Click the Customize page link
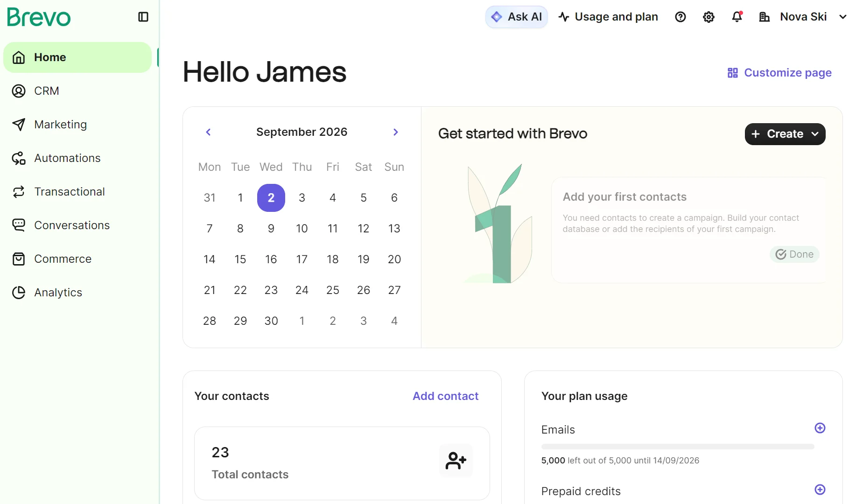 point(779,73)
